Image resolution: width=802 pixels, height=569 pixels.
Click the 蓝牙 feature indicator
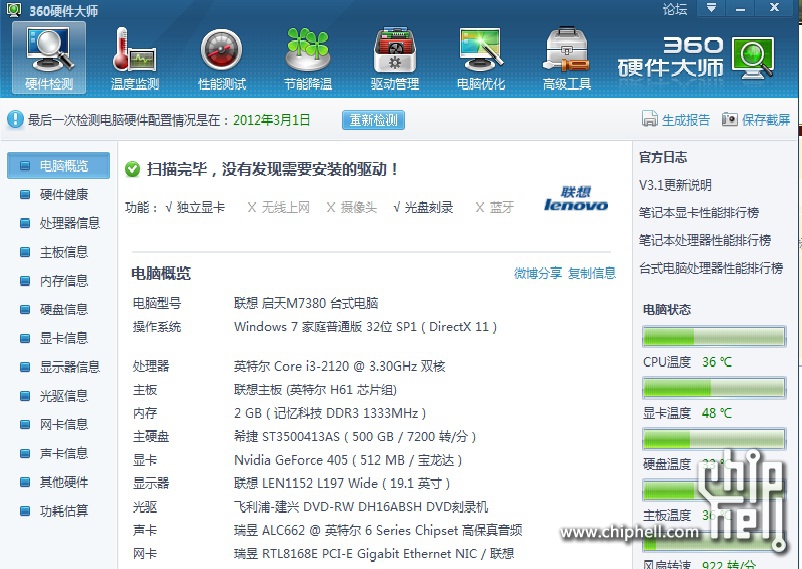495,207
